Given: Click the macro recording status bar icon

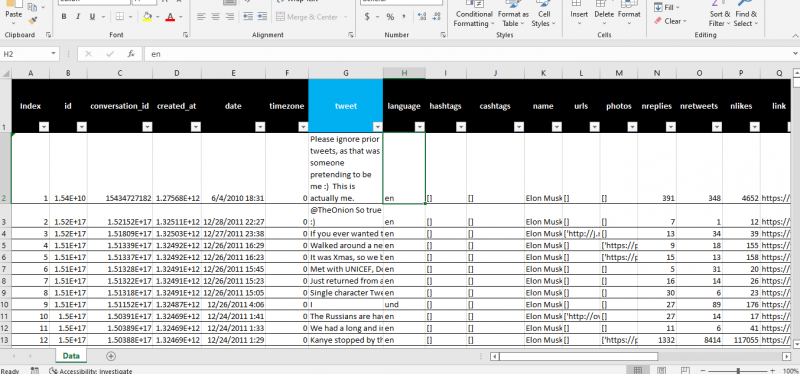Looking at the screenshot, I should (35, 370).
